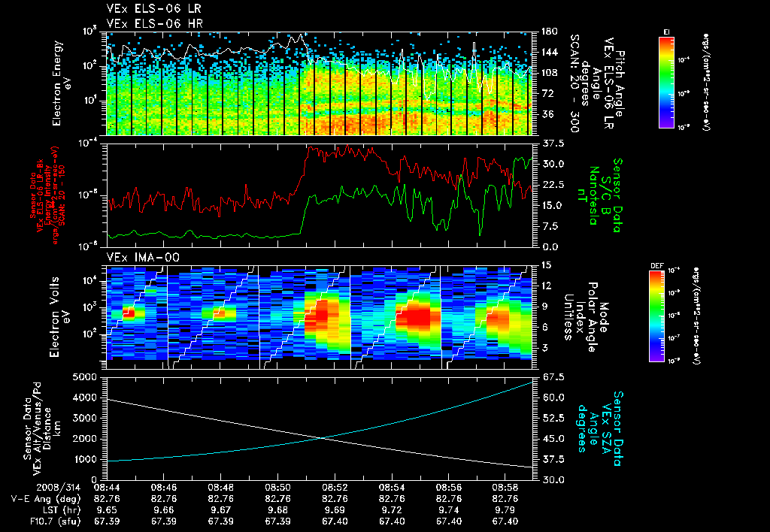Click LST value 9.65
Screen dimensions: 770x532
[107, 510]
